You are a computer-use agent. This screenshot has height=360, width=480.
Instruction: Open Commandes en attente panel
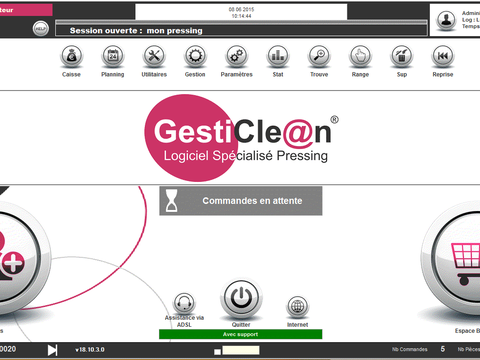pos(241,201)
